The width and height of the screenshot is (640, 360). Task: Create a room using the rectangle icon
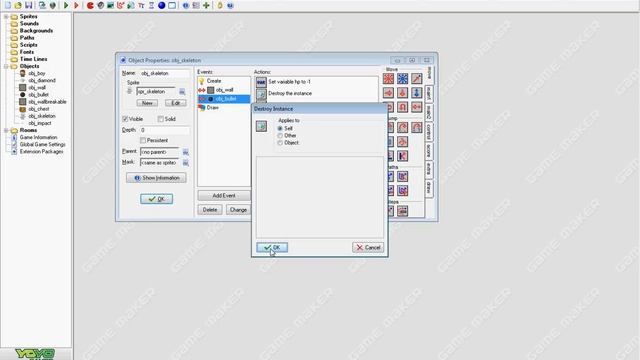point(172,5)
